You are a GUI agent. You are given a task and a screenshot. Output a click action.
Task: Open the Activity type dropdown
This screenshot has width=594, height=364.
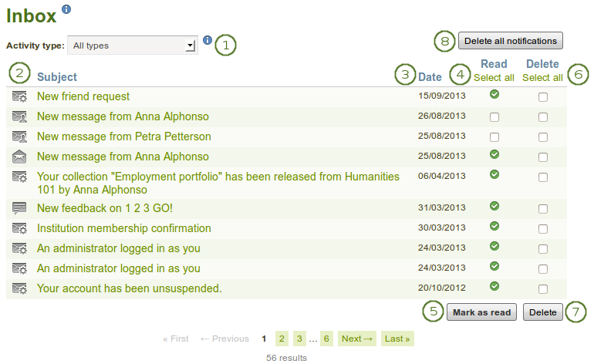[x=132, y=45]
